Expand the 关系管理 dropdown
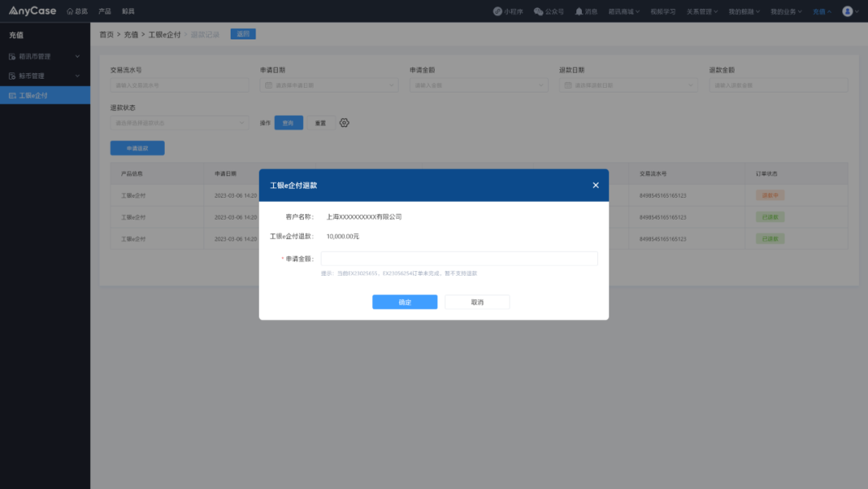Image resolution: width=868 pixels, height=489 pixels. (x=702, y=11)
